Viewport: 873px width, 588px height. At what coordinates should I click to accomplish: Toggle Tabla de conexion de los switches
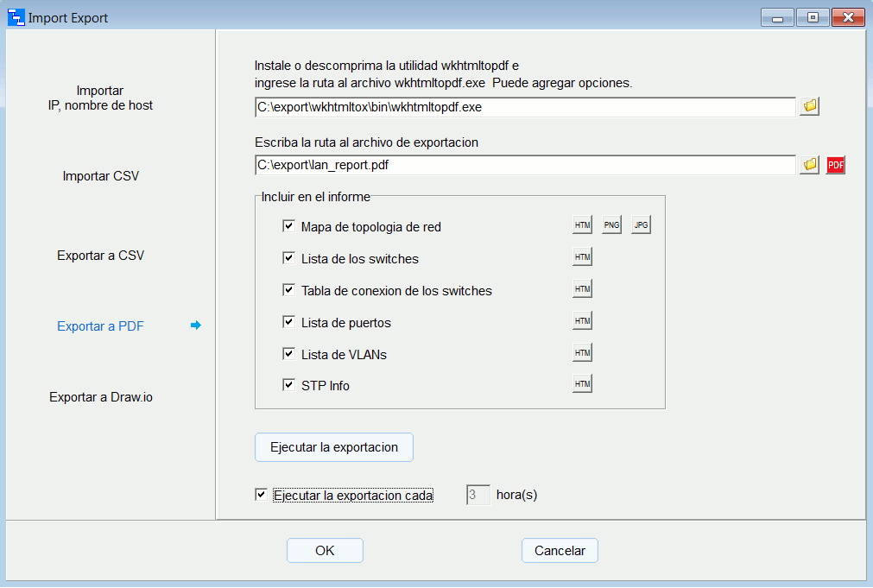point(289,290)
